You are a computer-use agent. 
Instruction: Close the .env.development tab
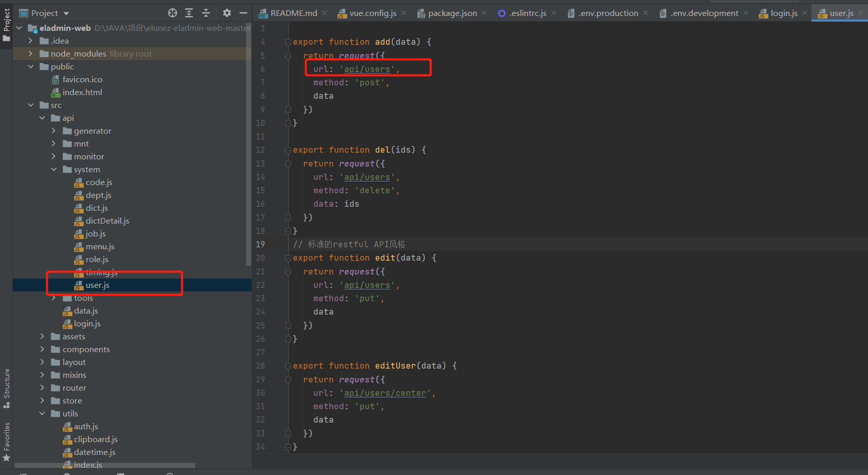tap(746, 13)
